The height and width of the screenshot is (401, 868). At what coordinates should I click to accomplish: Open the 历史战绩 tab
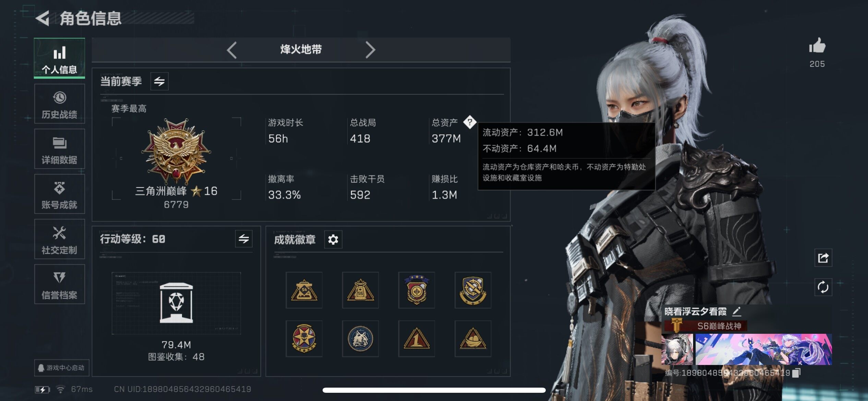[60, 104]
